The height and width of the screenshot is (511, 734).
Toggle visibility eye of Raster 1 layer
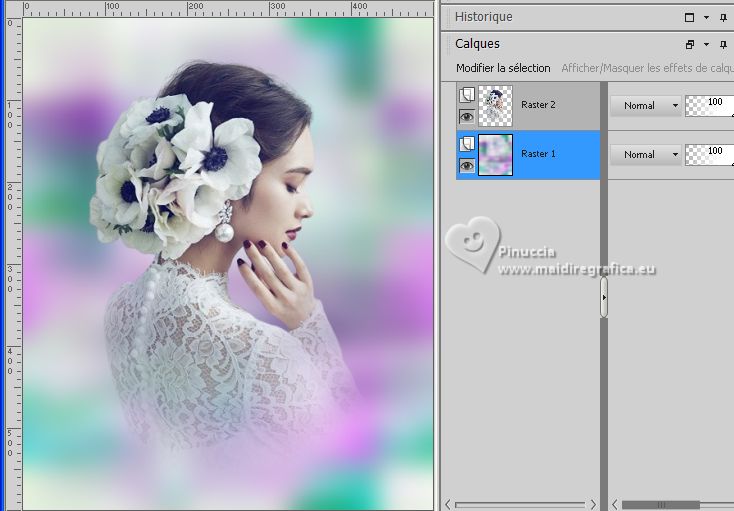pos(467,165)
